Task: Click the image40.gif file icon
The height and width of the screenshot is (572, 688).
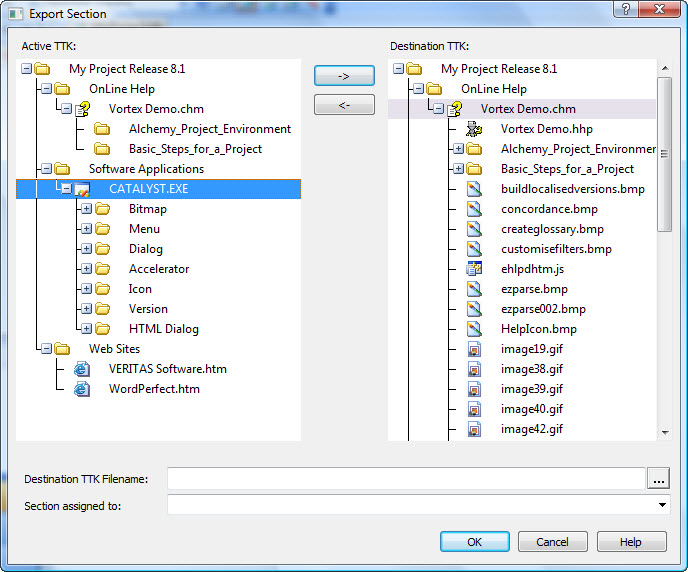Action: coord(474,409)
